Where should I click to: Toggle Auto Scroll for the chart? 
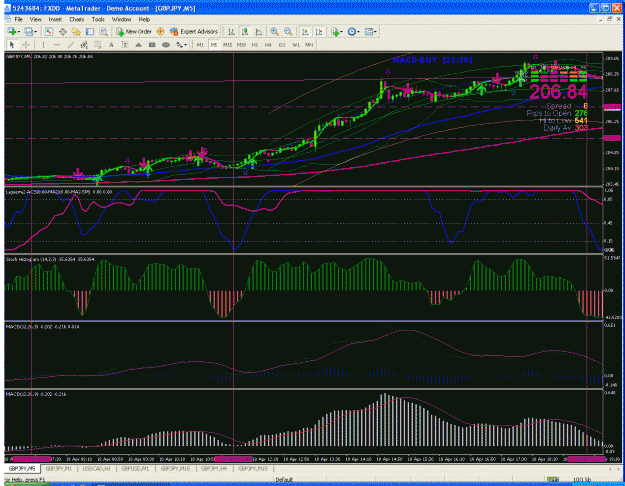(x=305, y=31)
